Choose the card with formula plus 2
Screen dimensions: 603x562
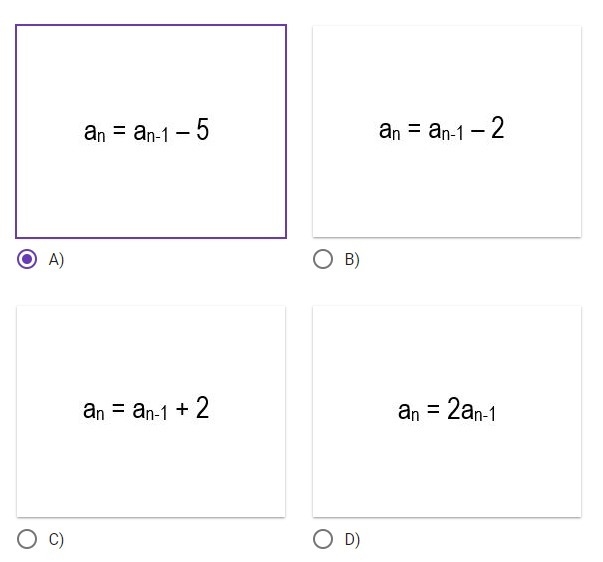click(x=151, y=412)
